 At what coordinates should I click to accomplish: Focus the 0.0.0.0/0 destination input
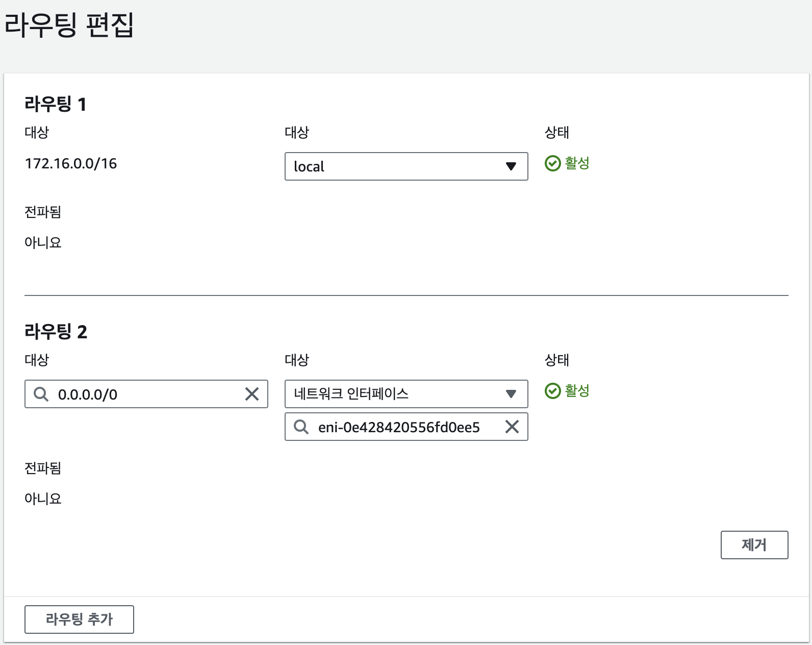coord(148,394)
